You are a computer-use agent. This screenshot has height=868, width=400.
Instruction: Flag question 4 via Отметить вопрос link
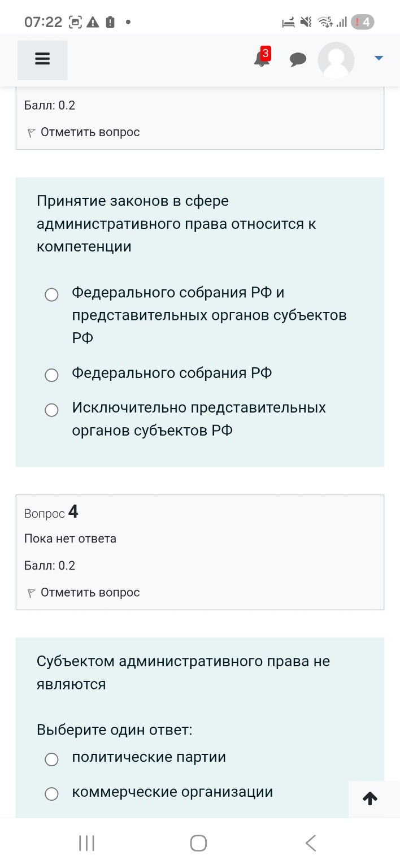[x=88, y=592]
